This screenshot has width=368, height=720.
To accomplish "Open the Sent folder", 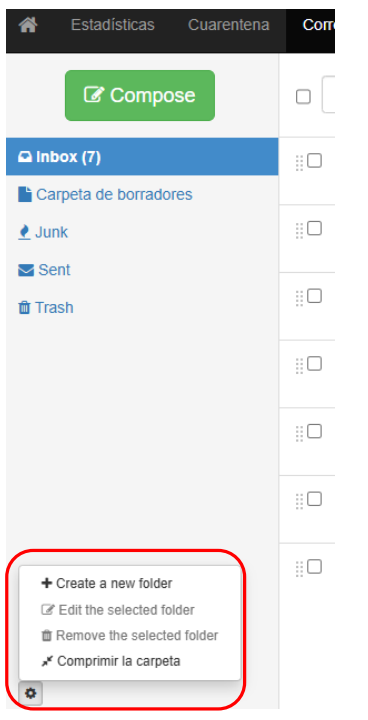I will 44,270.
